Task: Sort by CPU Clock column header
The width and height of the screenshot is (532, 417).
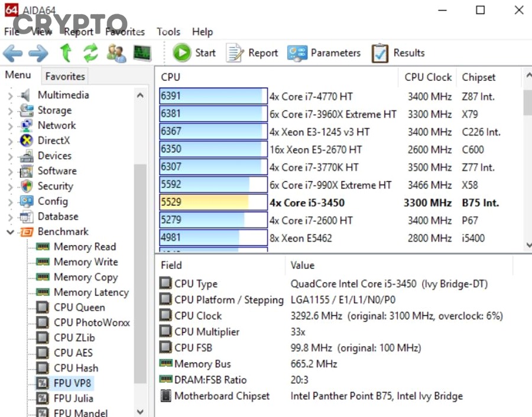Action: 428,77
